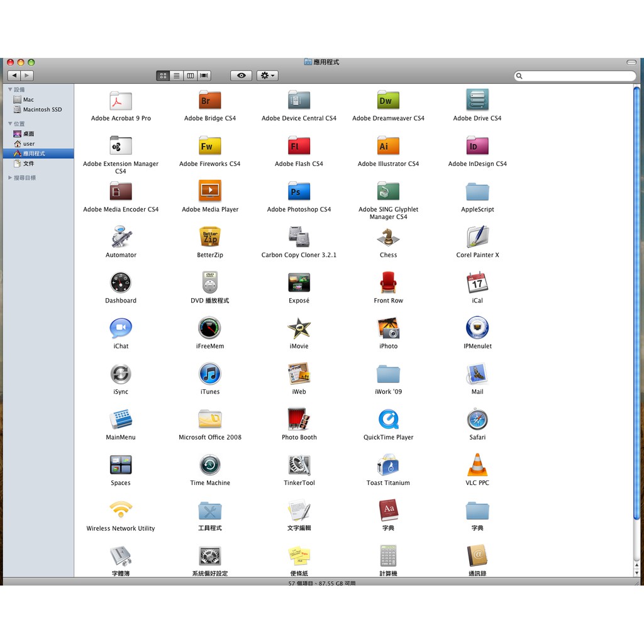Select the iCal calendar icon

click(477, 282)
